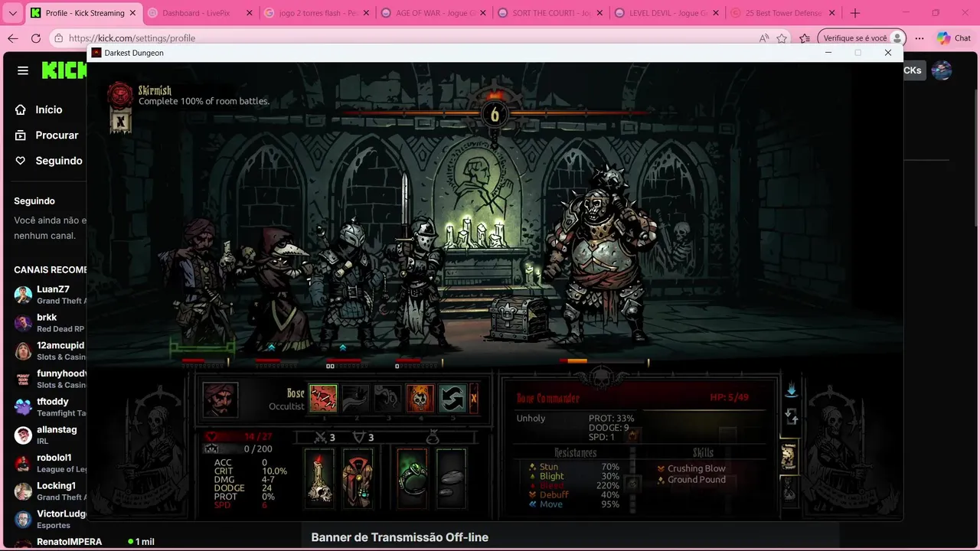The width and height of the screenshot is (980, 551).
Task: Click the Crushing Blow skill text
Action: pyautogui.click(x=696, y=468)
